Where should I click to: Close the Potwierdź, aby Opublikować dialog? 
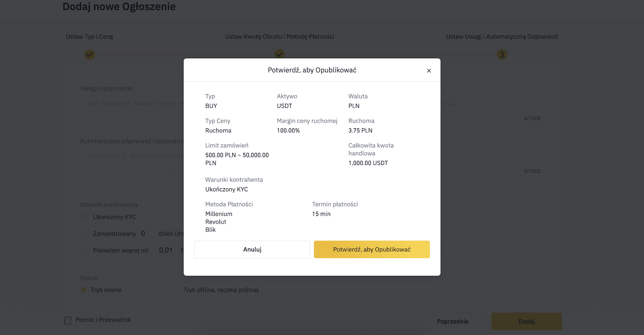(429, 71)
